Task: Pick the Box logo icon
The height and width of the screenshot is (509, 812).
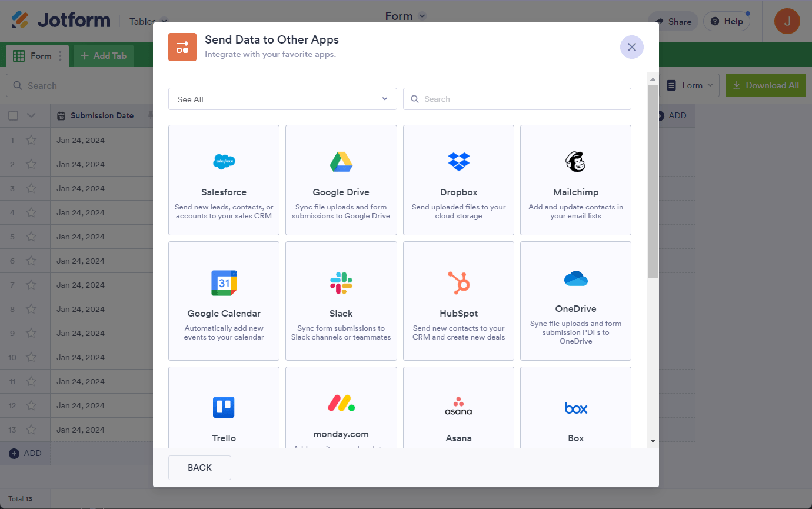Action: (575, 408)
